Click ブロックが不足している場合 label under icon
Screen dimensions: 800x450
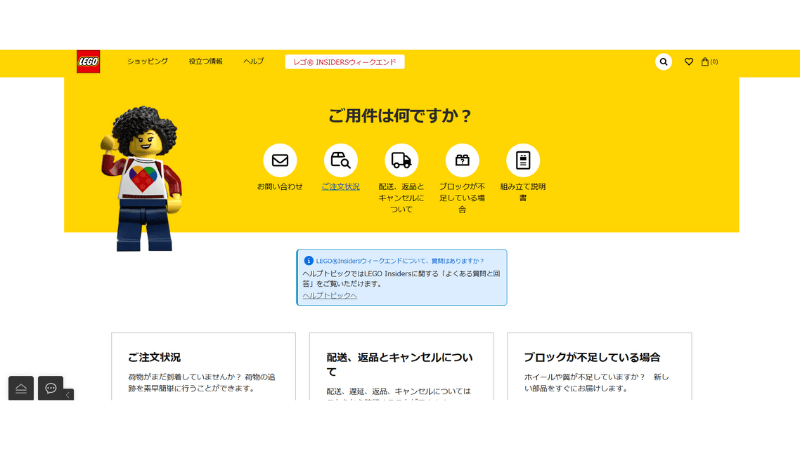point(462,198)
